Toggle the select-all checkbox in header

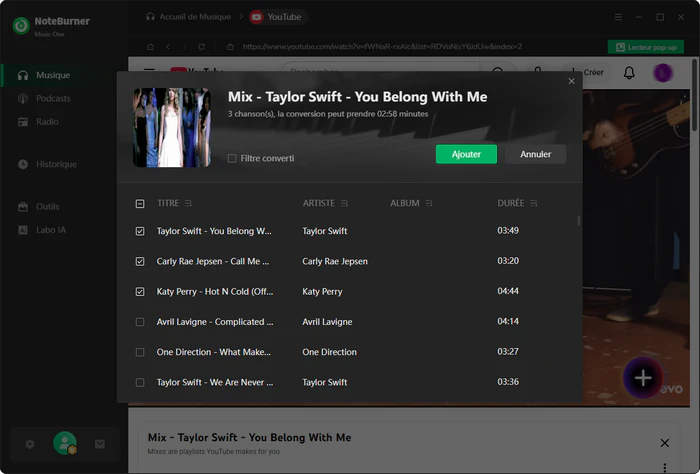[140, 203]
